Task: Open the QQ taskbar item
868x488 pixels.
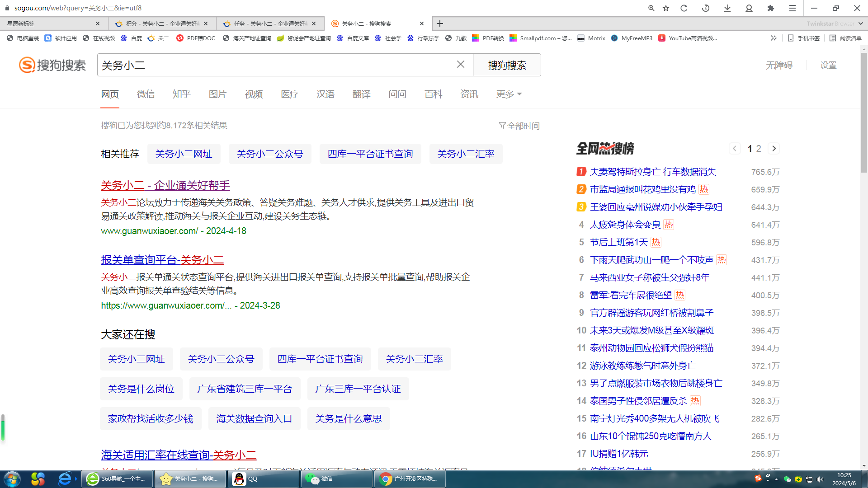Action: (x=263, y=479)
